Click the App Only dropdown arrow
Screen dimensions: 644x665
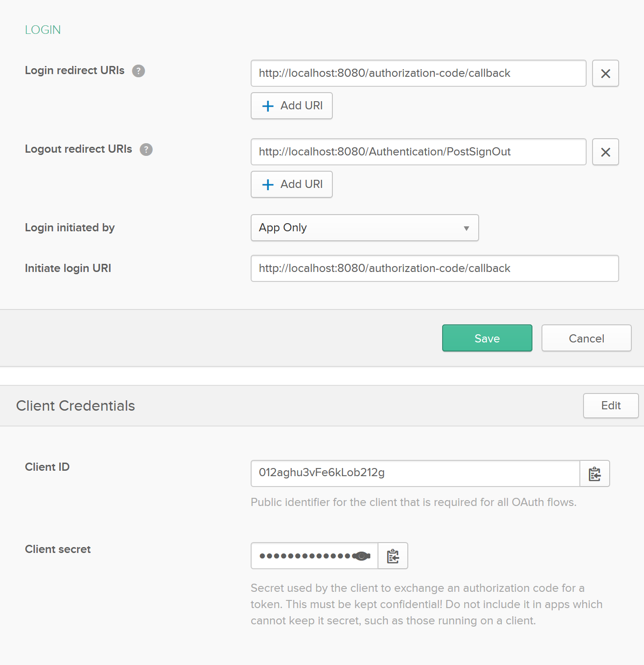[x=466, y=228]
